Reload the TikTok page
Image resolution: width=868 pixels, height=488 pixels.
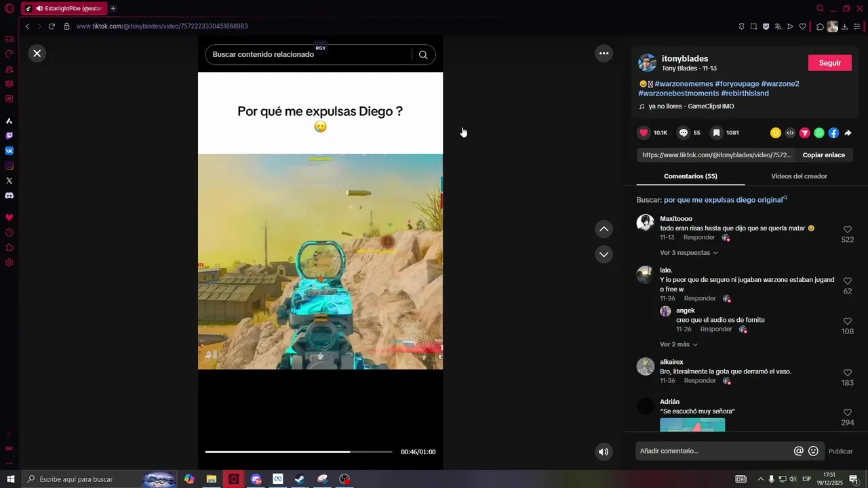(x=52, y=26)
